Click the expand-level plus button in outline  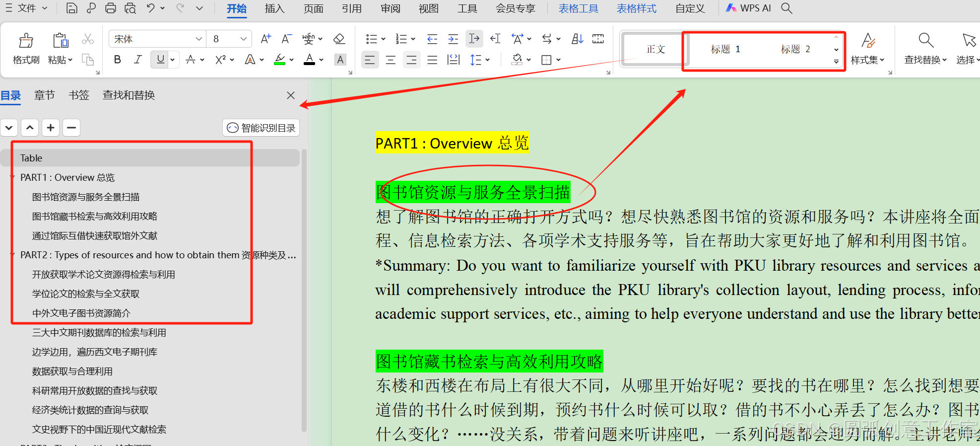[51, 128]
